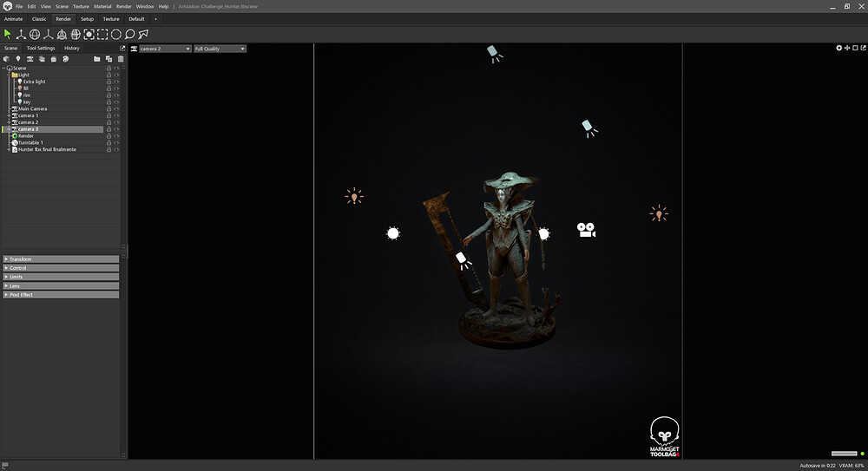Viewport: 868px width, 471px height.
Task: Add a new turntable object
Action: point(65,59)
